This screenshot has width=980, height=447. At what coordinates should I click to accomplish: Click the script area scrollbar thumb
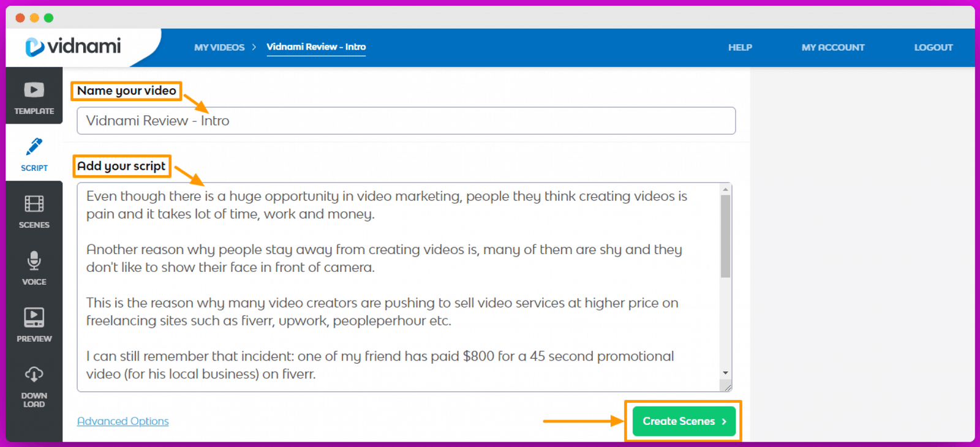[726, 236]
